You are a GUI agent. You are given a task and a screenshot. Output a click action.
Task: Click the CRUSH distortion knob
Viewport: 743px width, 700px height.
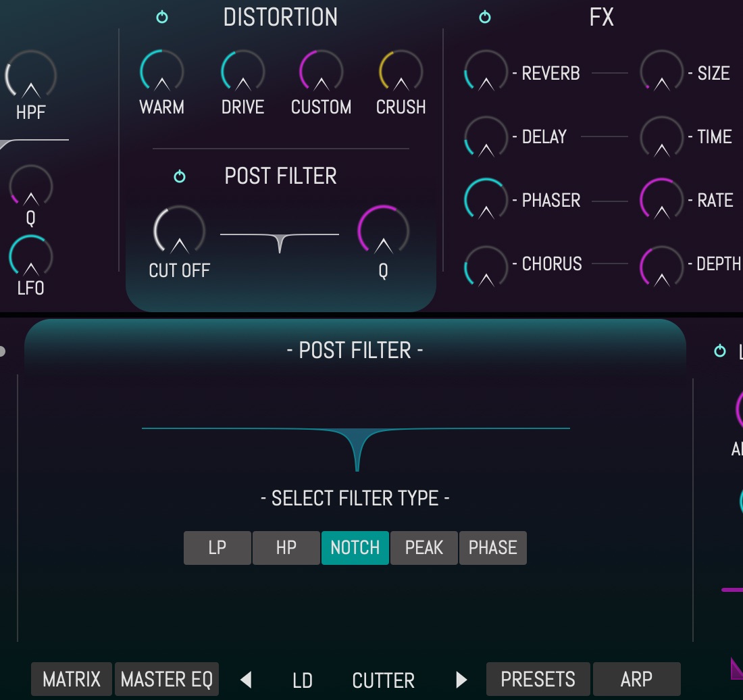[x=401, y=72]
